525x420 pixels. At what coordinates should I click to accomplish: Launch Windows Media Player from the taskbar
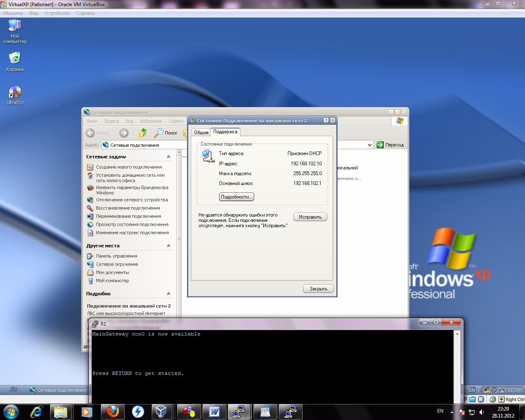[x=87, y=411]
